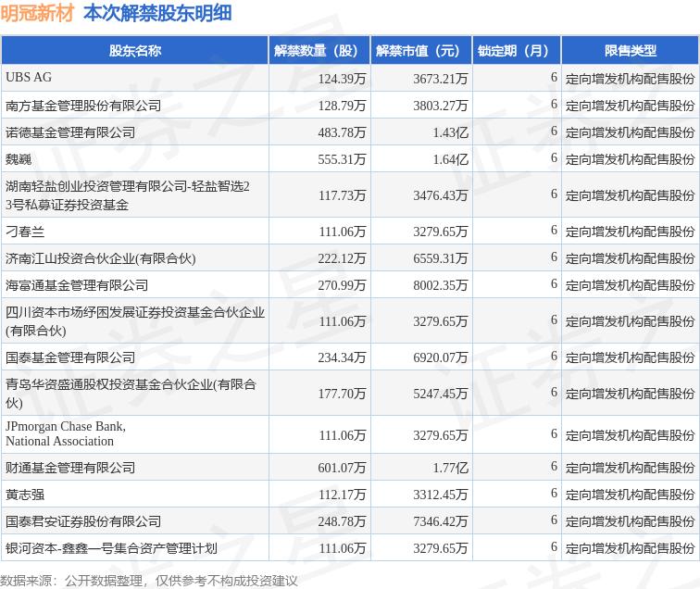Click 四川资本市场纾困发展证券投资基金 name
Screen dimensions: 700x589
135,321
